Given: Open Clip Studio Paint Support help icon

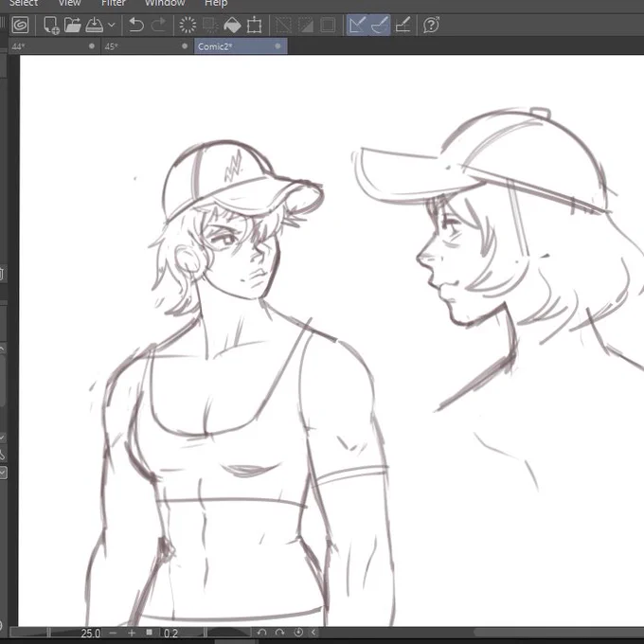Looking at the screenshot, I should click(x=431, y=25).
